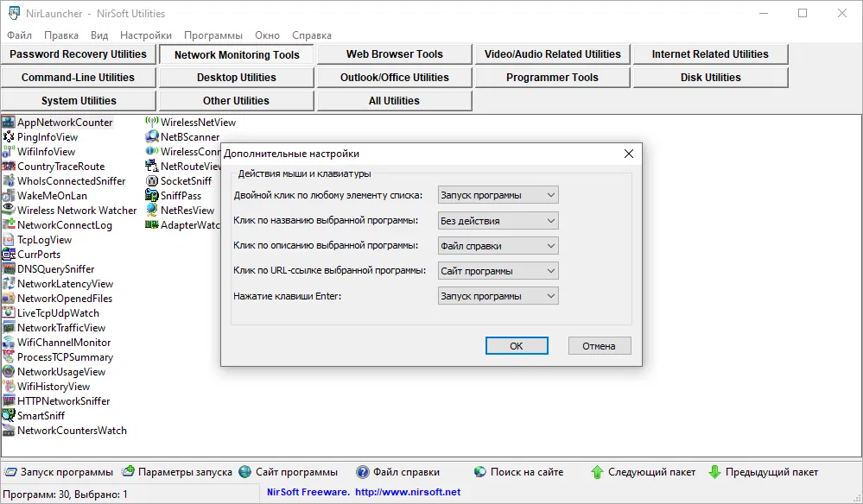Viewport: 863px width, 504px height.
Task: Click the NetworkTrafficView icon
Action: pyautogui.click(x=9, y=328)
